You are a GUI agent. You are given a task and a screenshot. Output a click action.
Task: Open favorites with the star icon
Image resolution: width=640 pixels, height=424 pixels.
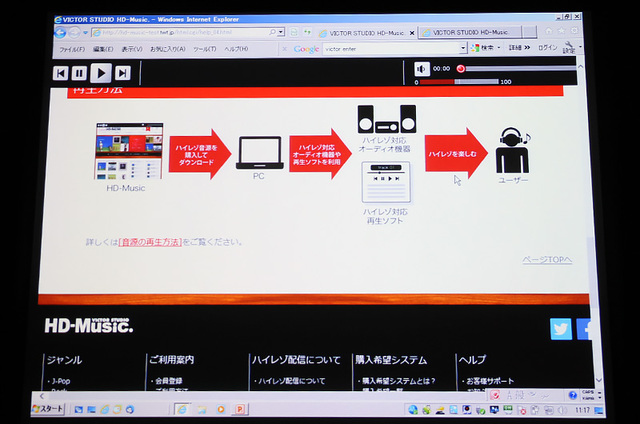(562, 31)
